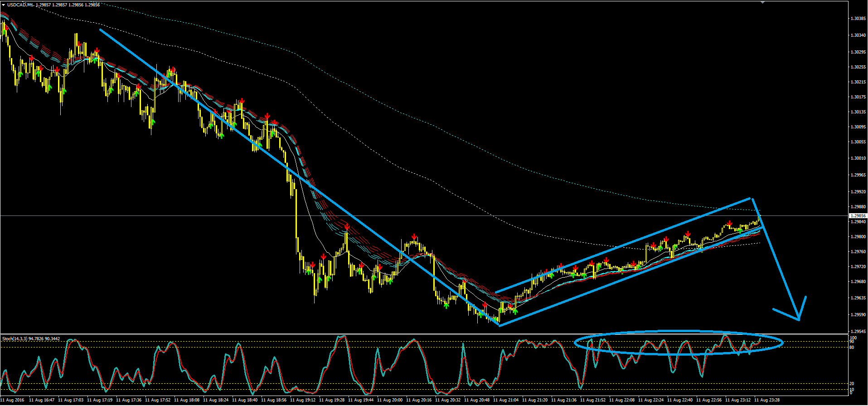Screen dimensions: 868x406
Task: Click the 1.29965 price axis label
Action: point(858,175)
